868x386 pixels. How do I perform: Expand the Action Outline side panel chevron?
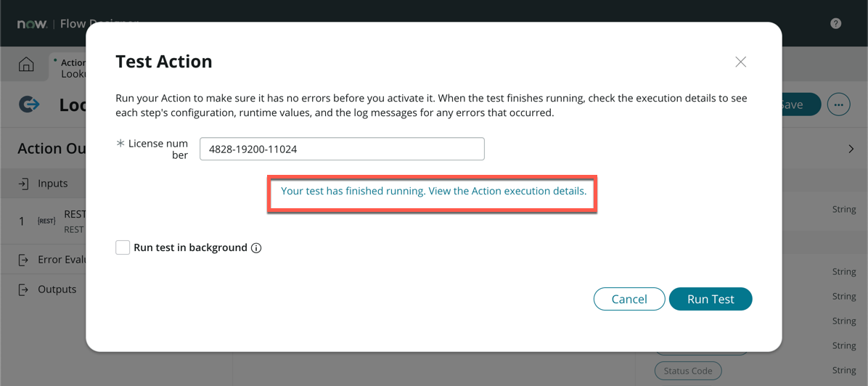tap(851, 149)
